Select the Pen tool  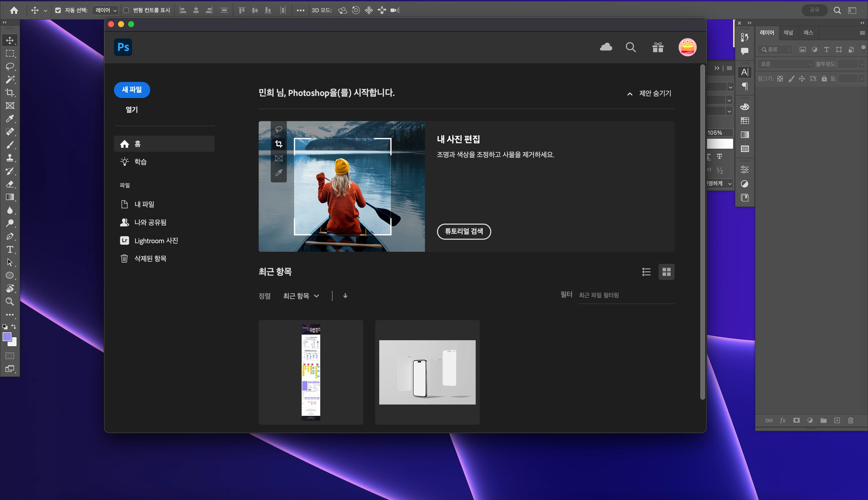(x=10, y=236)
